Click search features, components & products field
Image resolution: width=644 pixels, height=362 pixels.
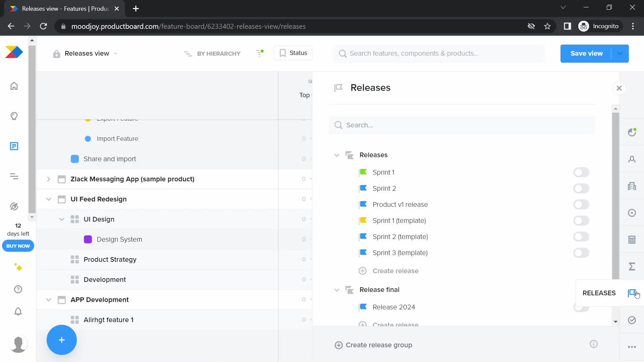(439, 54)
